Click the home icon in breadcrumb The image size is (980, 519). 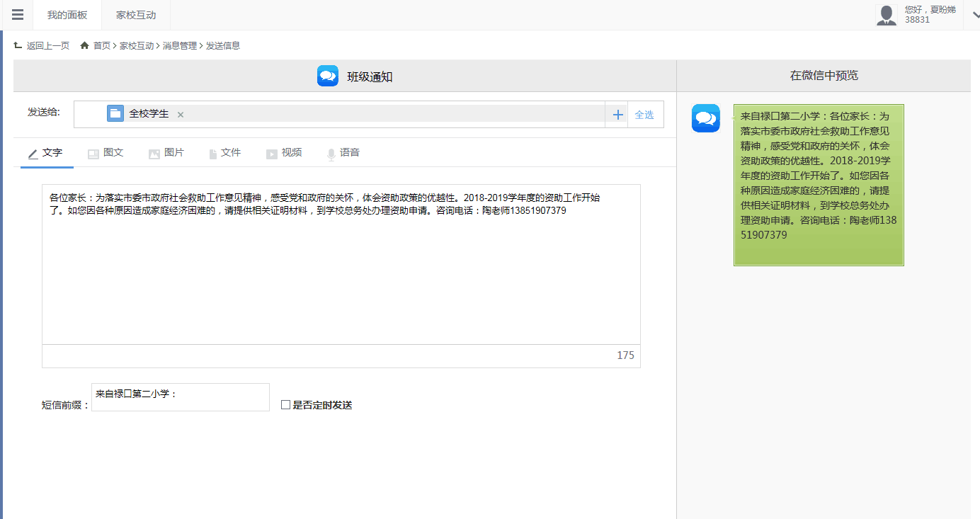click(84, 45)
